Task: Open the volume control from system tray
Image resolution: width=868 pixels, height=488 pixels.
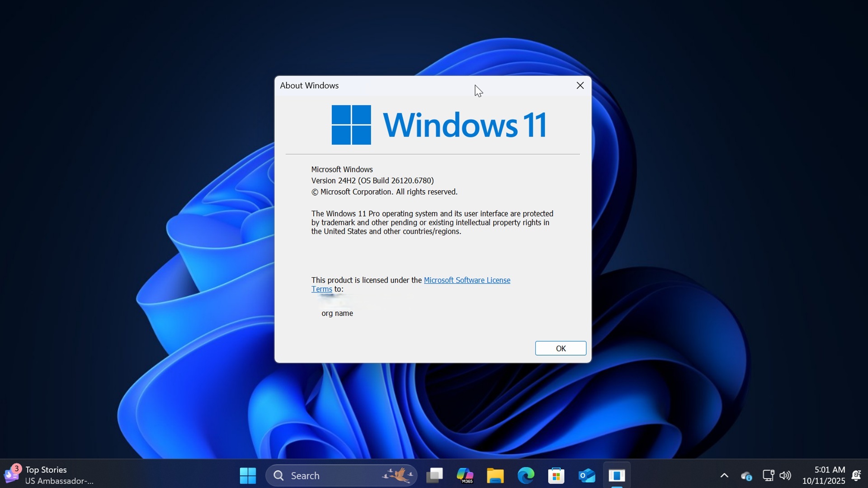Action: [785, 475]
